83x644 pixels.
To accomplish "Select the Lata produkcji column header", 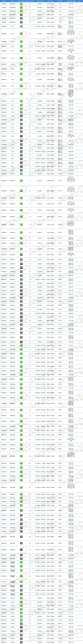I will click(x=40, y=1).
